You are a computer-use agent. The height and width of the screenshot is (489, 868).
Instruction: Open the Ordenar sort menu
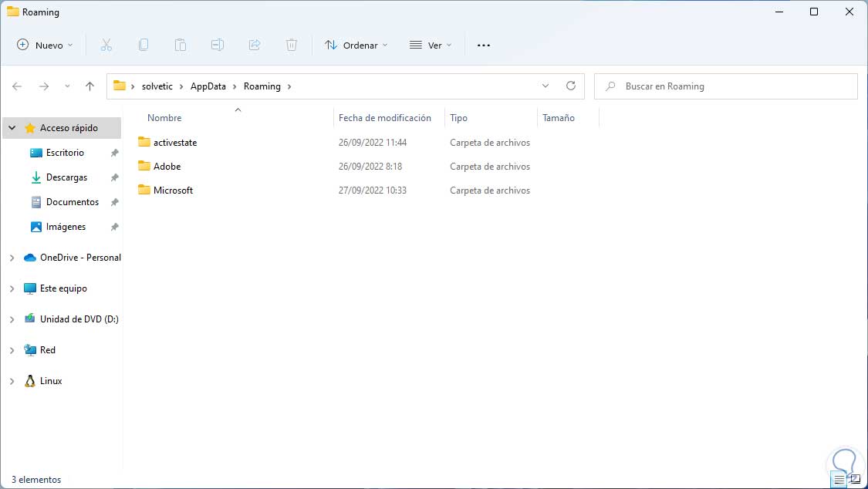[x=356, y=46]
